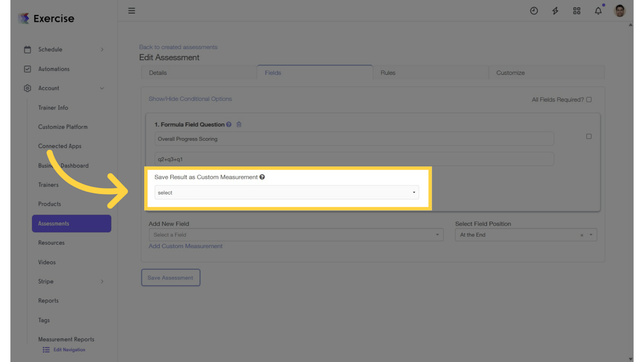The height and width of the screenshot is (362, 644).
Task: Open the apps grid icon in header
Action: [577, 10]
